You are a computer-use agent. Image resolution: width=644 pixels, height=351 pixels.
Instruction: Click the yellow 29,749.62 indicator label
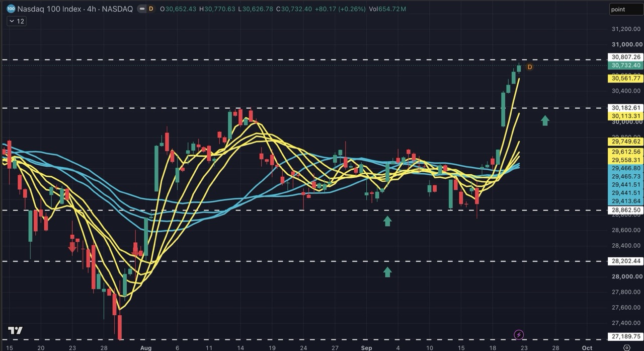(x=625, y=142)
